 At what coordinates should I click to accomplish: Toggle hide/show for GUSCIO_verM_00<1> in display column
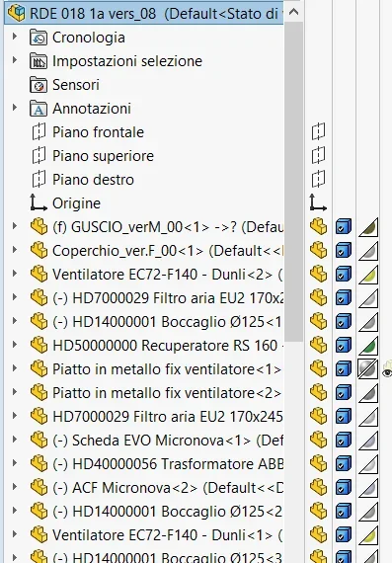click(x=318, y=226)
